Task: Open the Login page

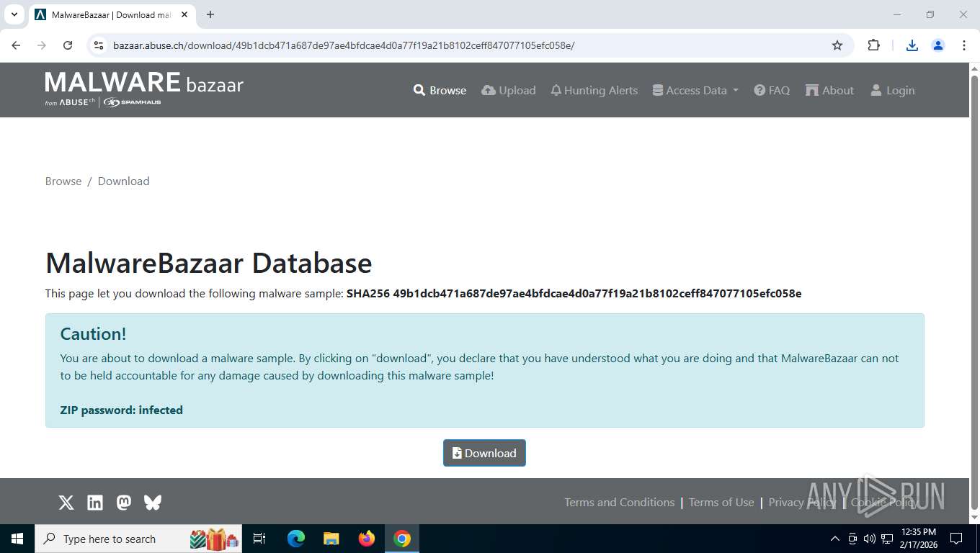Action: coord(893,90)
